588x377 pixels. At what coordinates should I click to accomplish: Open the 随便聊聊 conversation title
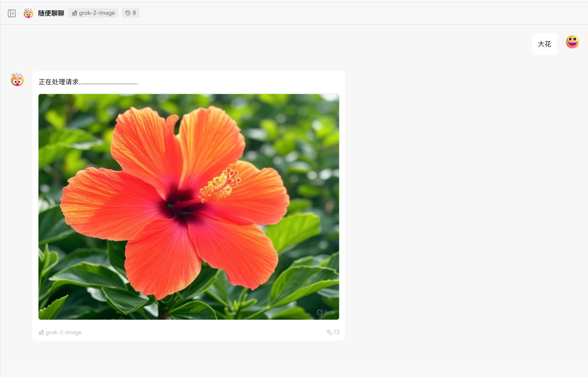tap(51, 13)
